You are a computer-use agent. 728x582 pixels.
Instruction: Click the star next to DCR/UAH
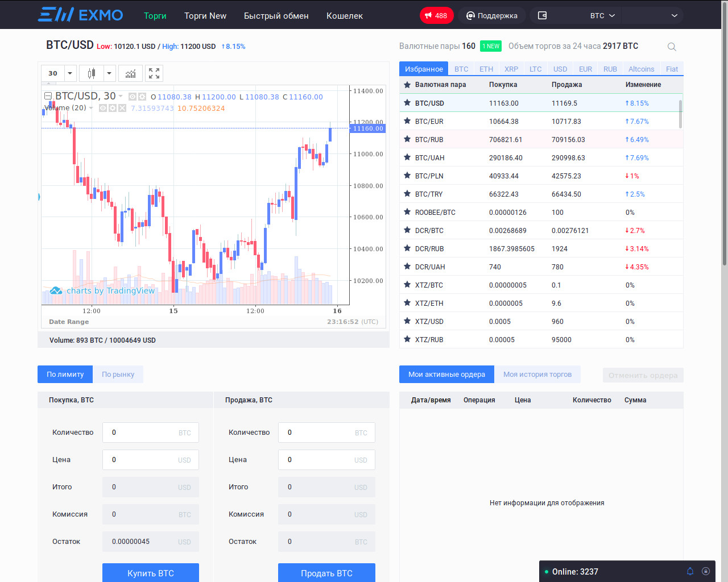[x=407, y=267]
